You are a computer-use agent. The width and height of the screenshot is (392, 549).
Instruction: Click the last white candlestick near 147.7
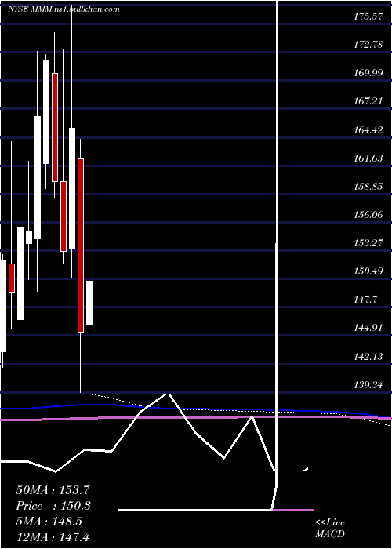click(x=89, y=303)
